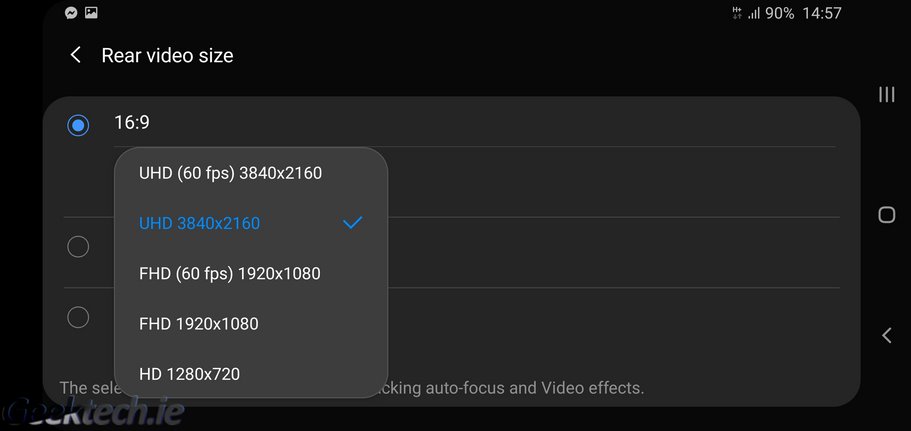Open the Messenger notification icon
Screen dimensions: 911x431
click(71, 13)
